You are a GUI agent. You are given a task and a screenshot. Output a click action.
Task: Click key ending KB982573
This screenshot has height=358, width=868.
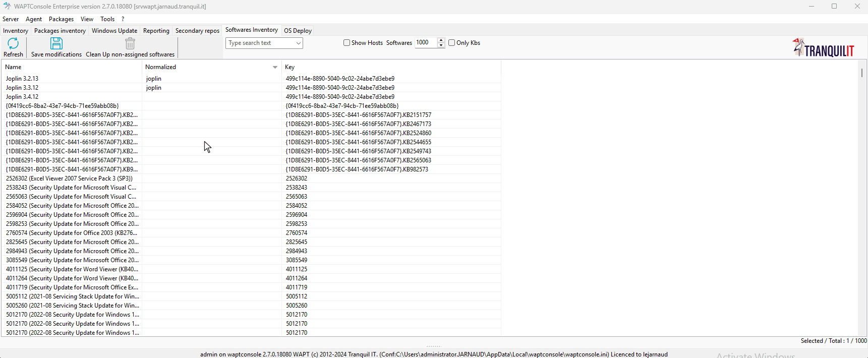pyautogui.click(x=357, y=169)
